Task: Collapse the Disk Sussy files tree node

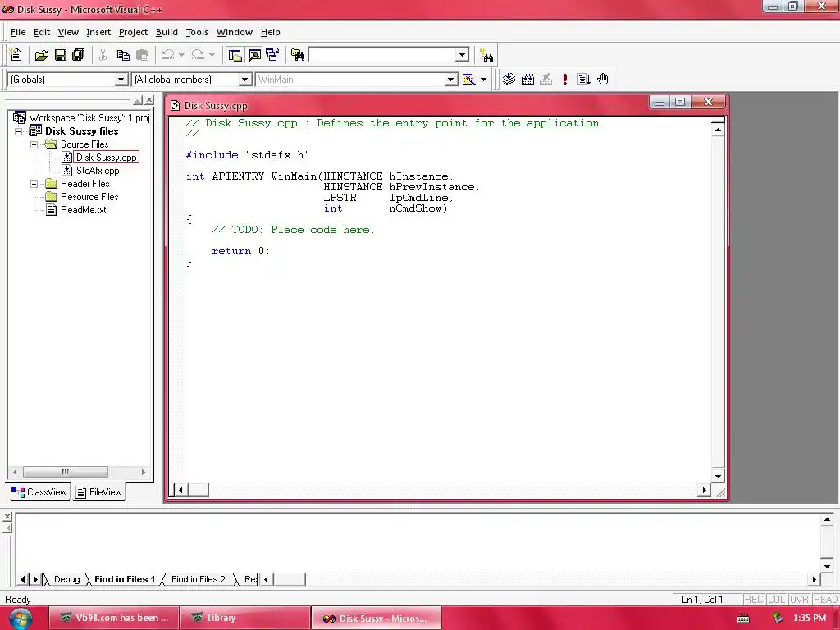Action: coord(19,131)
